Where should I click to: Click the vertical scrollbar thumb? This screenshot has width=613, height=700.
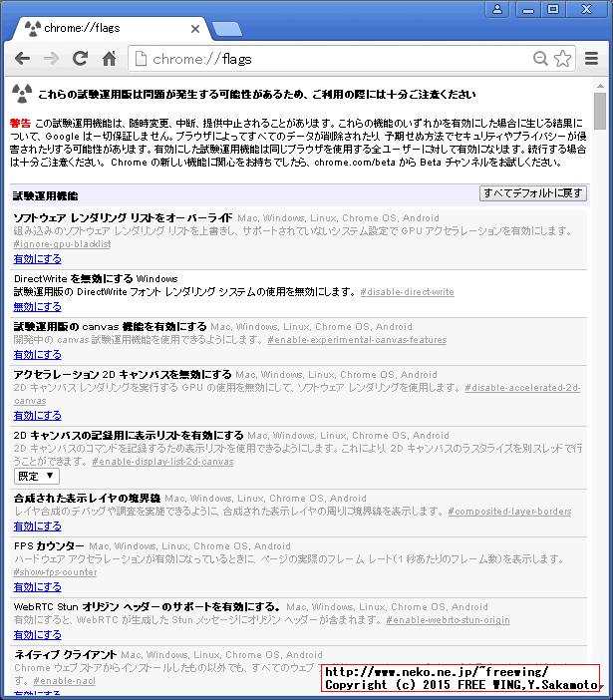(600, 111)
